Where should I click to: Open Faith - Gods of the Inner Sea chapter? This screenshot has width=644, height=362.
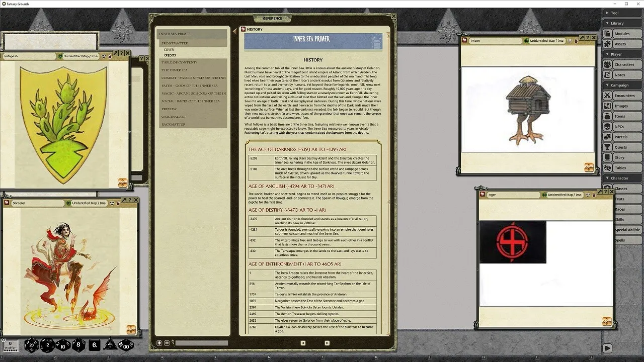coord(193,85)
